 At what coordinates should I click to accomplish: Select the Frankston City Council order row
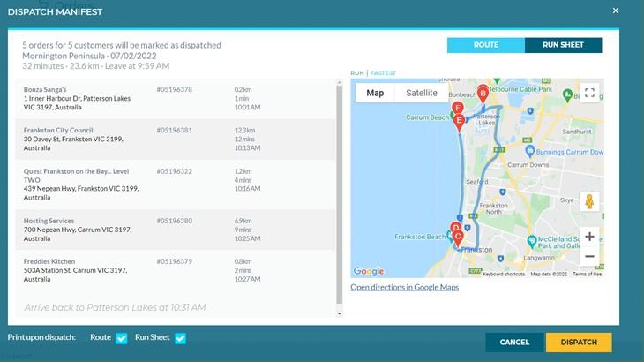(176, 140)
